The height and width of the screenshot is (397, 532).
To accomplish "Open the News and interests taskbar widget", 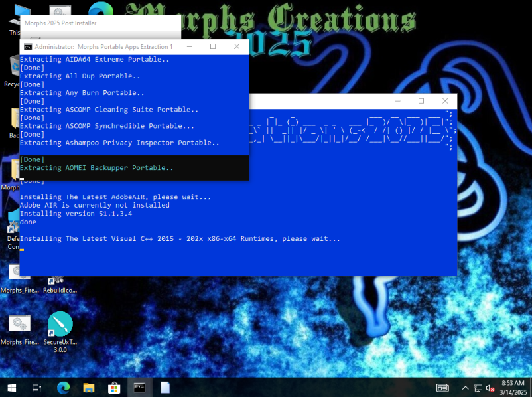I will (x=442, y=388).
